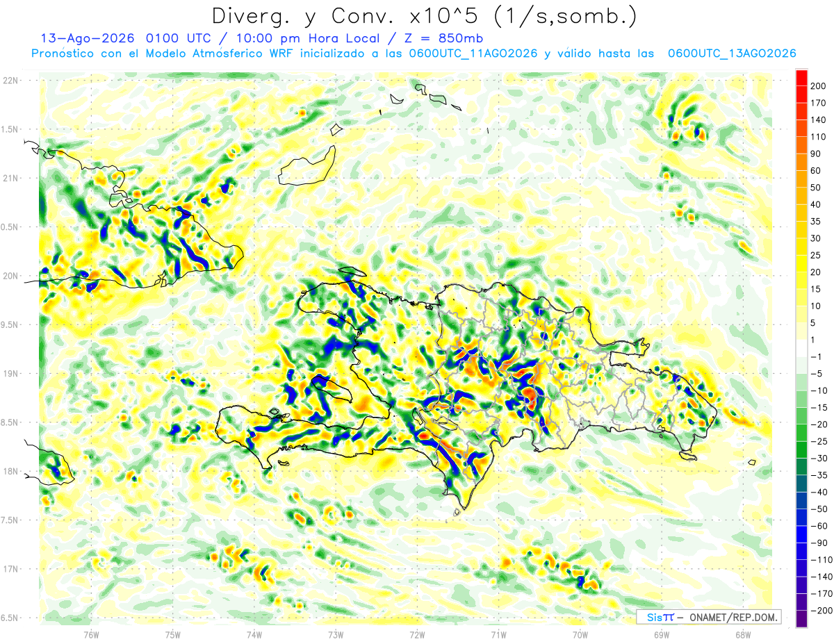Click the latitude label 20N

pyautogui.click(x=10, y=276)
